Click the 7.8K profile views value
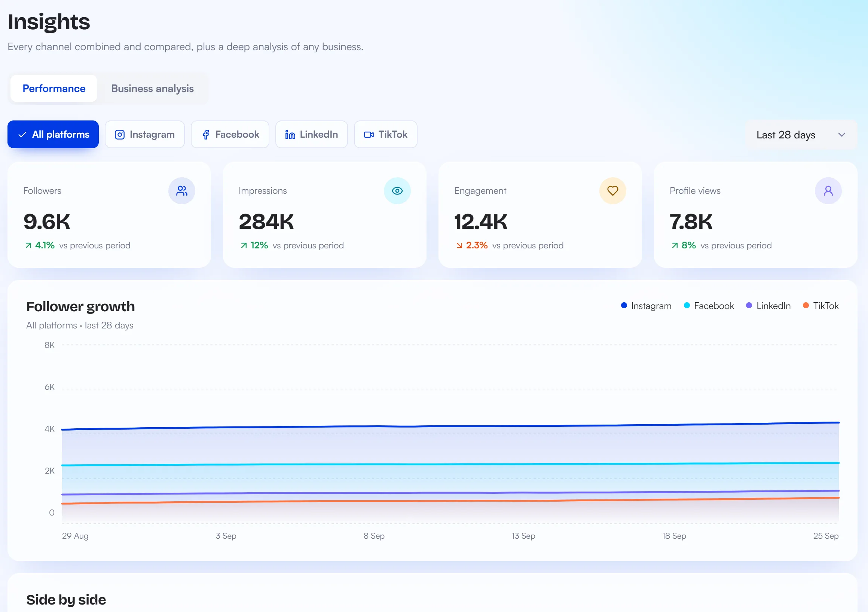Viewport: 868px width, 612px height. (691, 221)
